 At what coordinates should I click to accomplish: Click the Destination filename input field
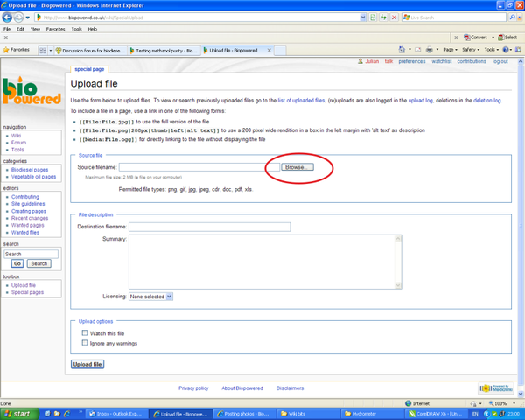click(x=209, y=227)
